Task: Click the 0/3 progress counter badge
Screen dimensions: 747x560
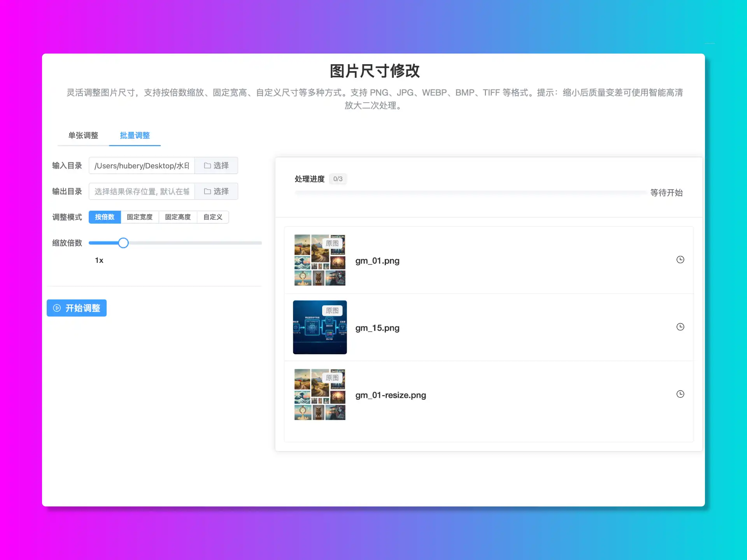Action: (x=337, y=178)
